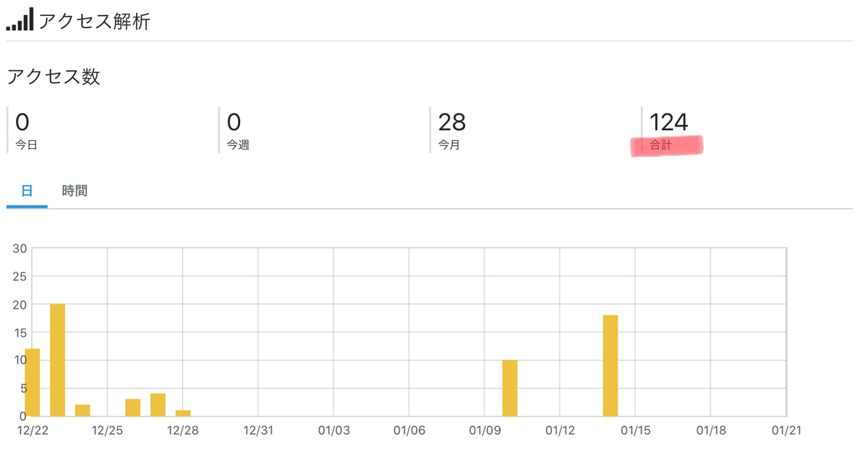
Task: Click the bar with value 3
Action: (133, 408)
